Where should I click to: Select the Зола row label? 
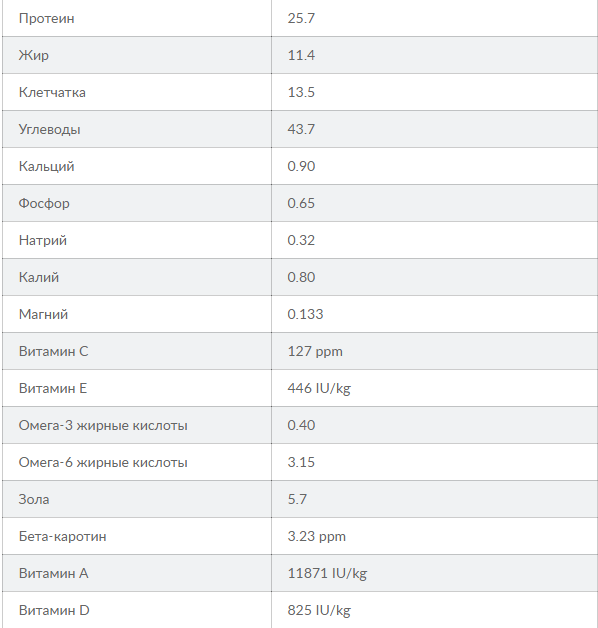tap(34, 499)
